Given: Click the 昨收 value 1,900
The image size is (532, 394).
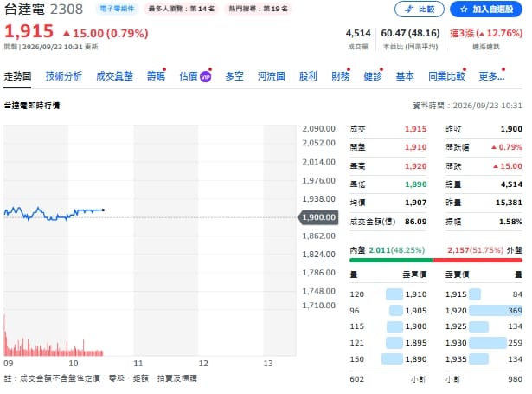Looking at the screenshot, I should pyautogui.click(x=511, y=129).
